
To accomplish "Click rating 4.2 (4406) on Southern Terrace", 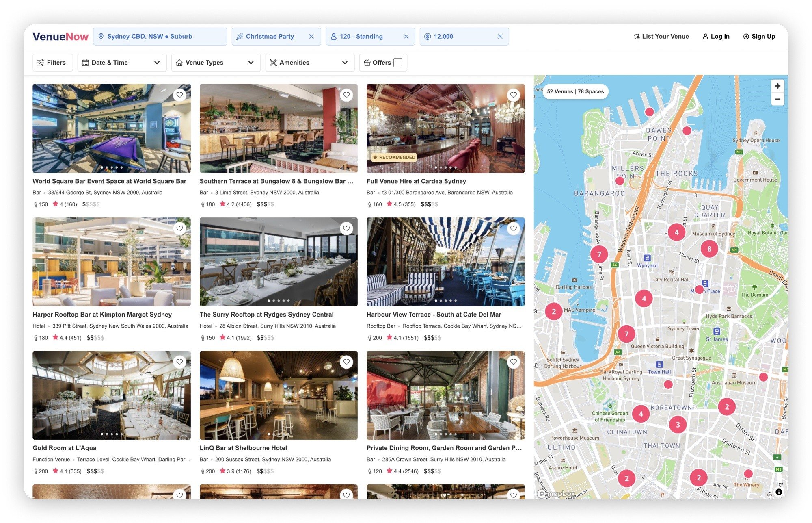I will [x=235, y=204].
